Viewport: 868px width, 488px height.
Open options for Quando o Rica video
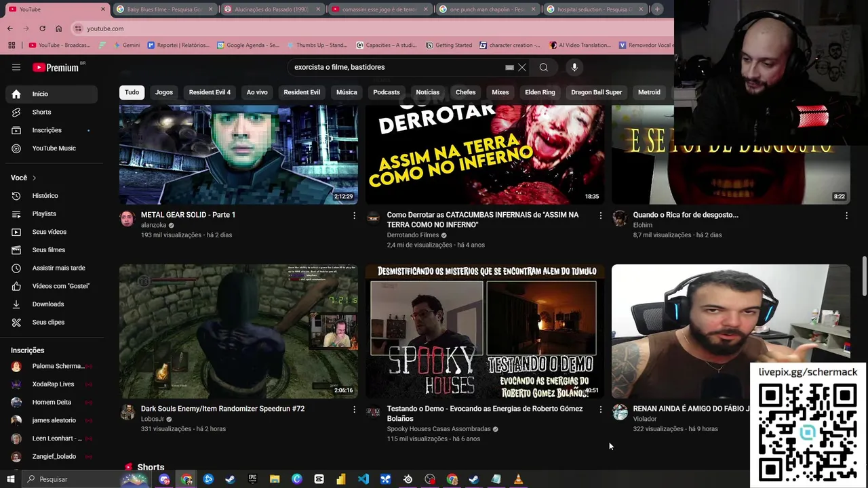(846, 216)
